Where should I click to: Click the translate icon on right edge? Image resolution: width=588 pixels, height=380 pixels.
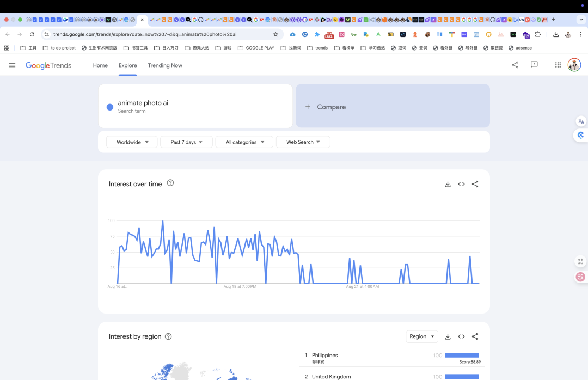[x=581, y=121]
